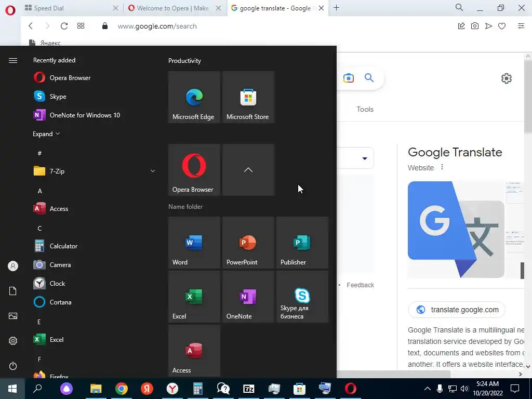The image size is (532, 399).
Task: Open Settings gear in Start sidebar
Action: [x=13, y=341]
